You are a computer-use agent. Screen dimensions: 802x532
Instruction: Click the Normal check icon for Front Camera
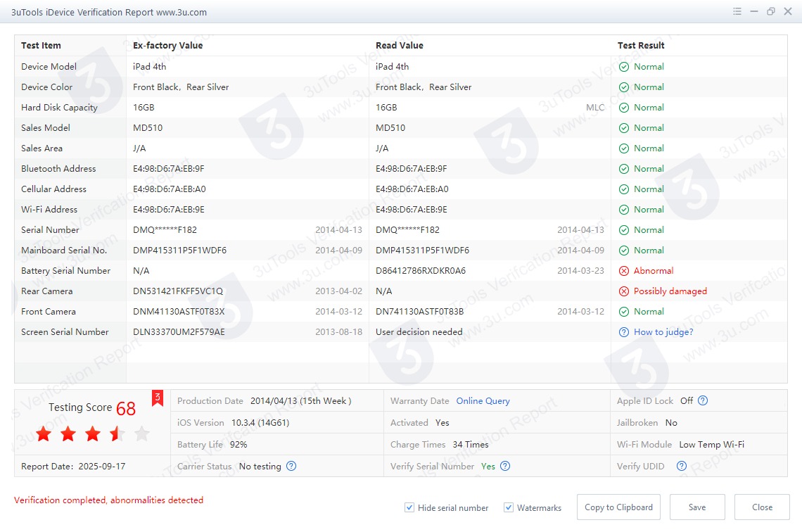[624, 312]
